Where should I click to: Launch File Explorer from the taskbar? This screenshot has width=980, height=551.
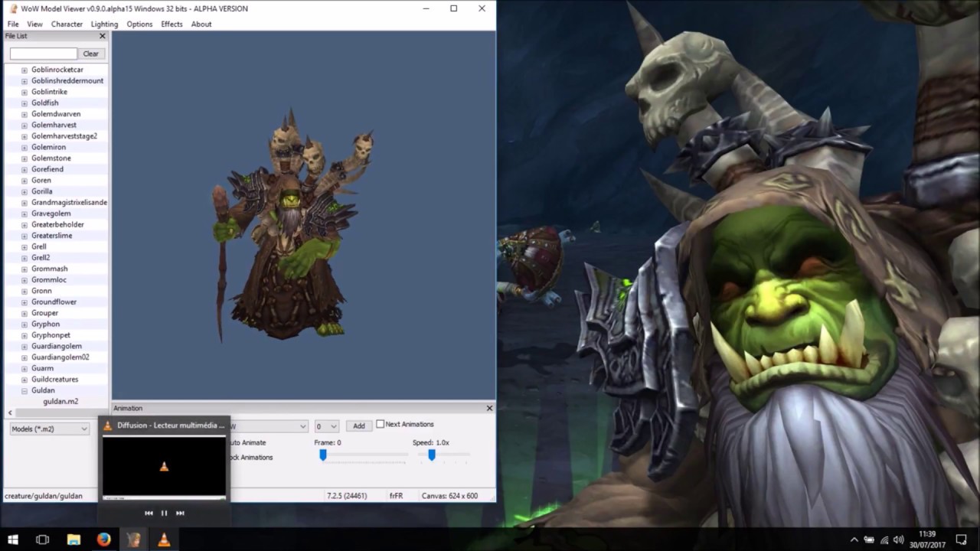pos(73,540)
